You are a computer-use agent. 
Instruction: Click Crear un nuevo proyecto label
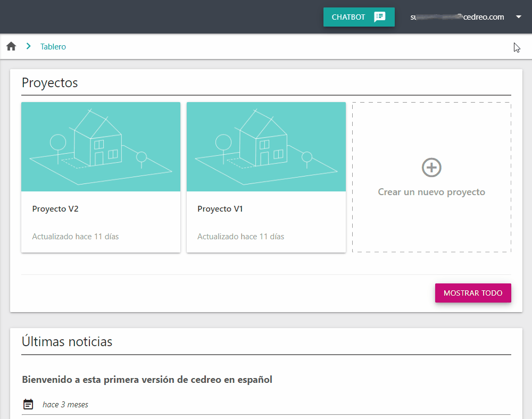tap(431, 192)
